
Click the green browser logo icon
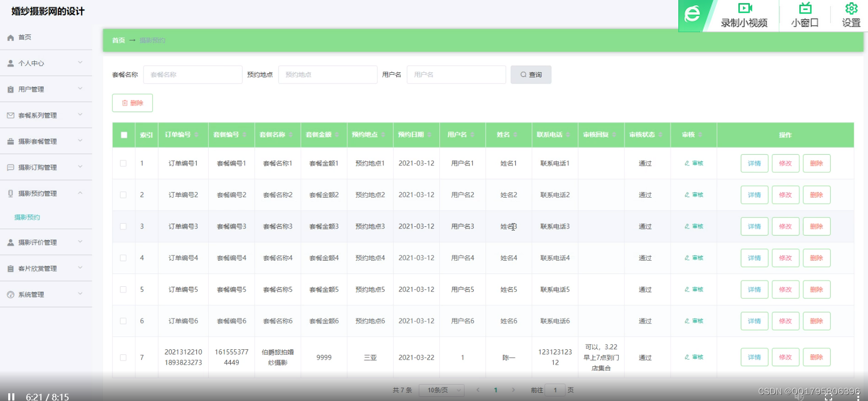692,14
